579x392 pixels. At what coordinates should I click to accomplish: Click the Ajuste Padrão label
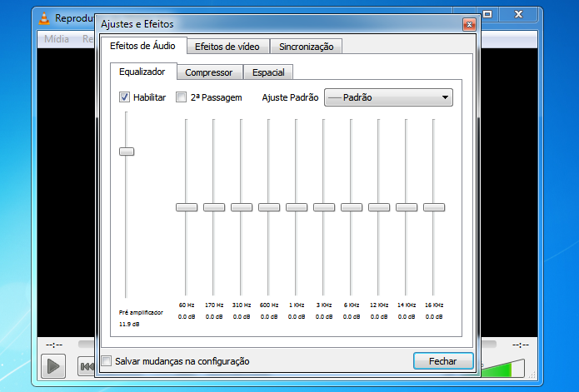[290, 97]
